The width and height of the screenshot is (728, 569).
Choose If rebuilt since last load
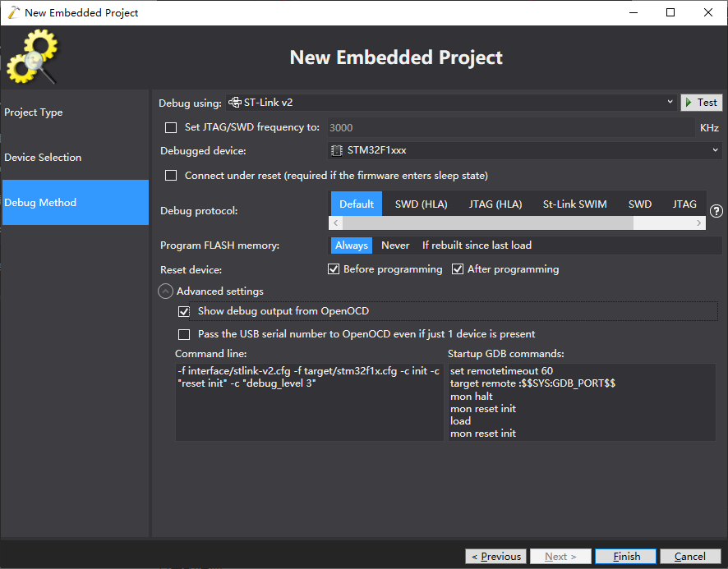(x=477, y=245)
